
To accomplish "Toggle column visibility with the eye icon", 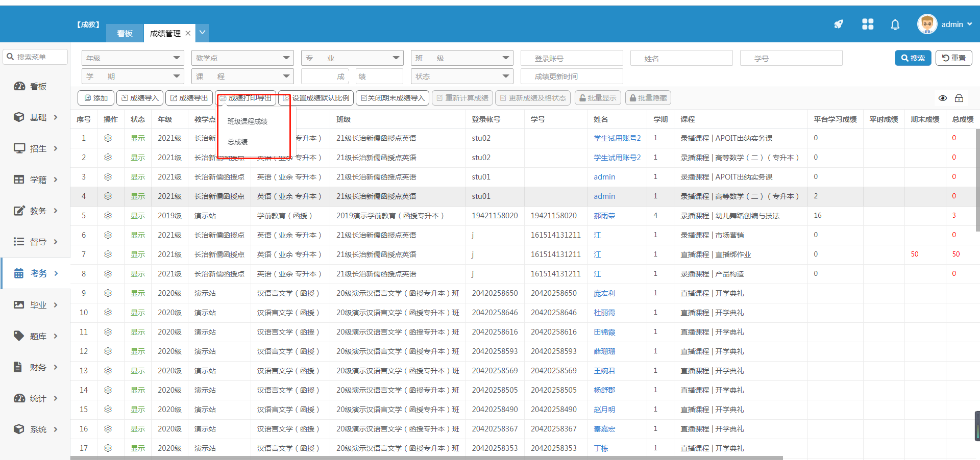I will click(x=943, y=98).
